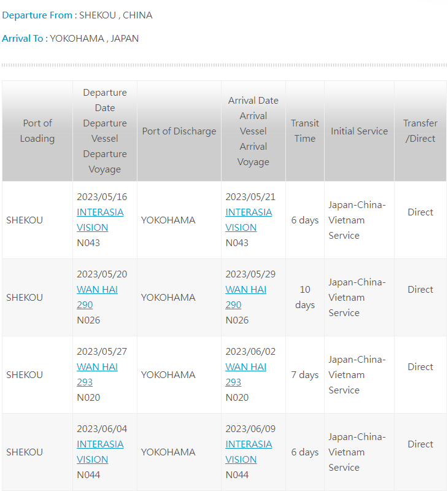Open WAN HAI 293 departure vessel link
The width and height of the screenshot is (448, 491).
tap(97, 374)
